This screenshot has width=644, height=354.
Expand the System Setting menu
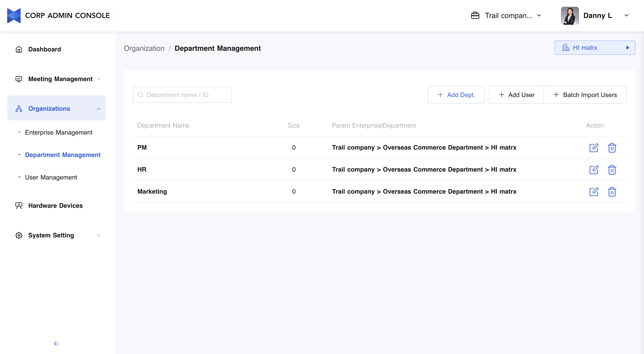[99, 235]
